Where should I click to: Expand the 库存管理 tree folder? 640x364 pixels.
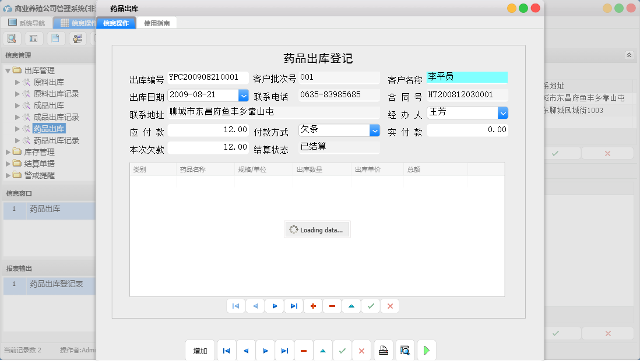(8, 152)
